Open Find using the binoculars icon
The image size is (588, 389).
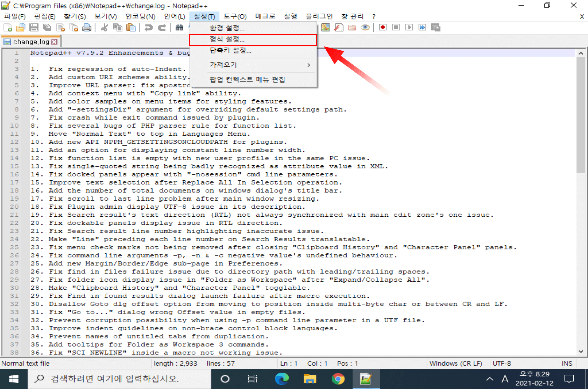tap(179, 28)
